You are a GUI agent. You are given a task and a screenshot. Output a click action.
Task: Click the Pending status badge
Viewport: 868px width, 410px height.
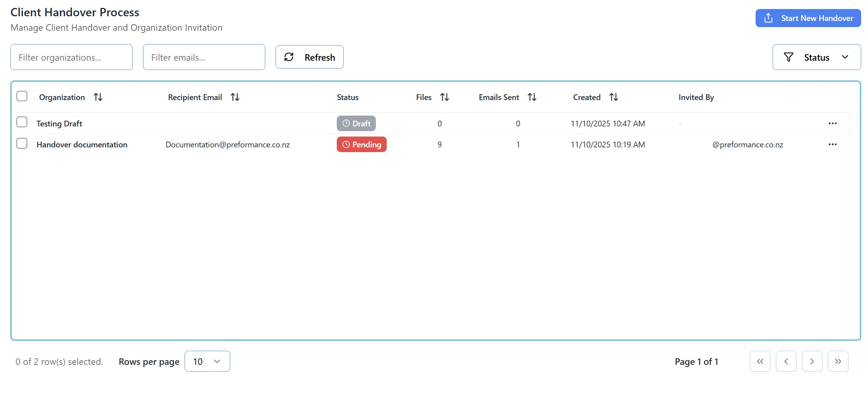point(361,144)
